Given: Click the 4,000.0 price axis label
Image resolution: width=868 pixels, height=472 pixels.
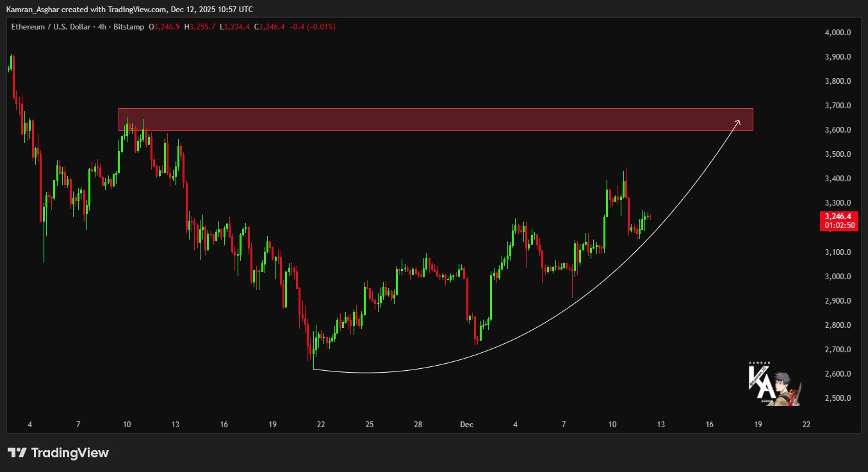Looking at the screenshot, I should [x=838, y=33].
